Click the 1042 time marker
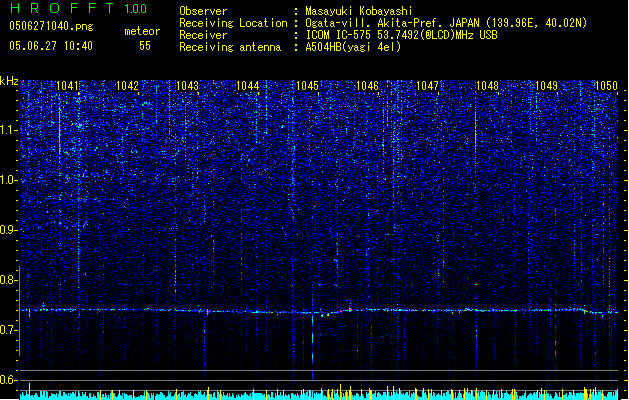Screen dimensions: 629x400 pyautogui.click(x=127, y=86)
